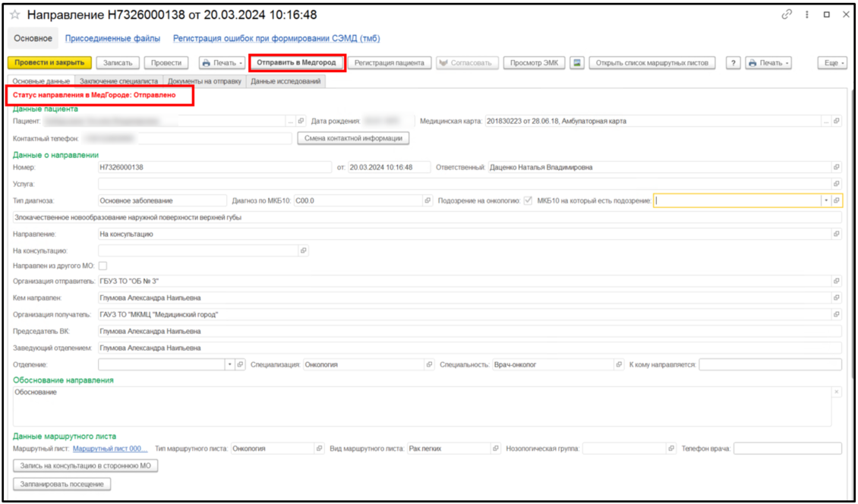Open the Ответственный field record icon
The width and height of the screenshot is (858, 504).
pos(836,168)
